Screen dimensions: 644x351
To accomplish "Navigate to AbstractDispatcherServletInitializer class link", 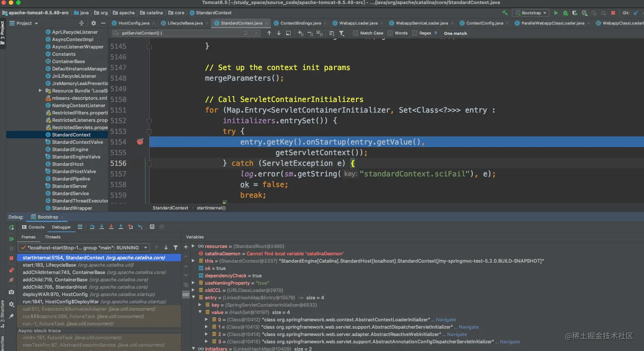I will pos(469,327).
